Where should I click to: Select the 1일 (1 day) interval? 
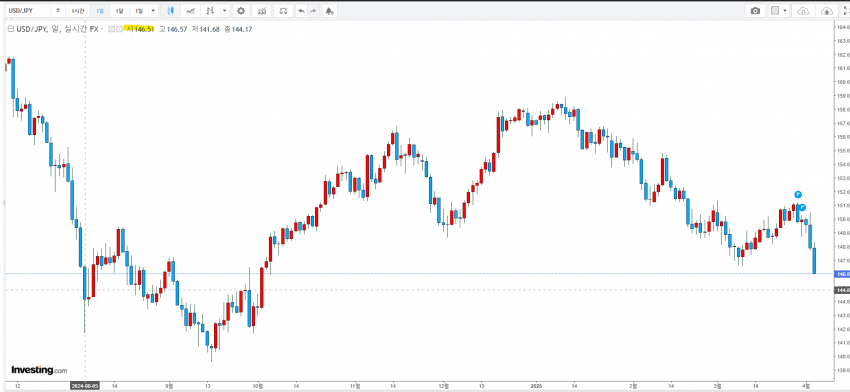(x=100, y=10)
